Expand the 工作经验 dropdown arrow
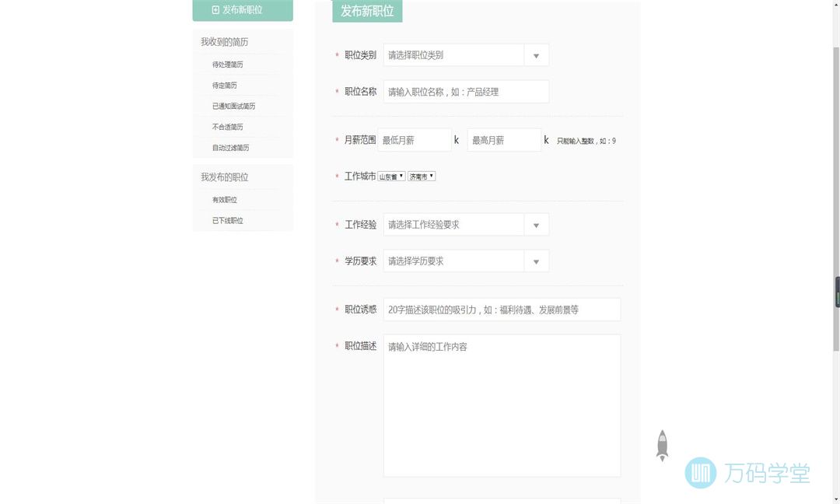Image resolution: width=840 pixels, height=504 pixels. (536, 225)
